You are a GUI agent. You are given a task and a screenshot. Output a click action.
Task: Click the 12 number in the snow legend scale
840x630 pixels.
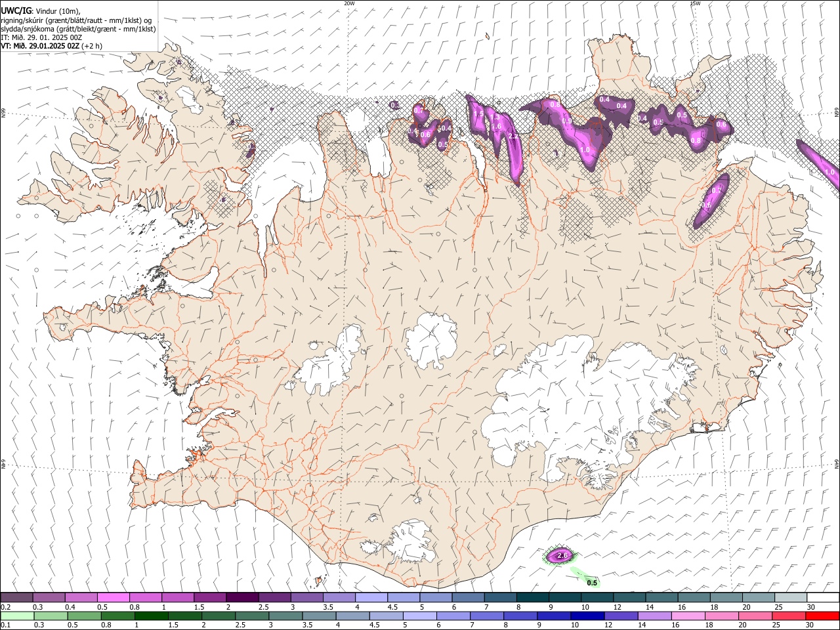[616, 607]
